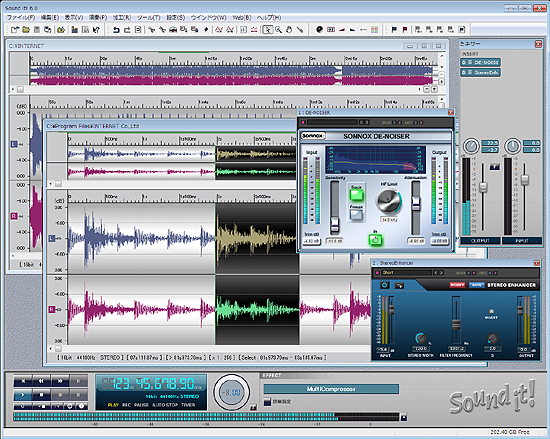Image resolution: width=550 pixels, height=439 pixels.
Task: Click the De-Noiser HF Limit knob
Action: coord(389,201)
